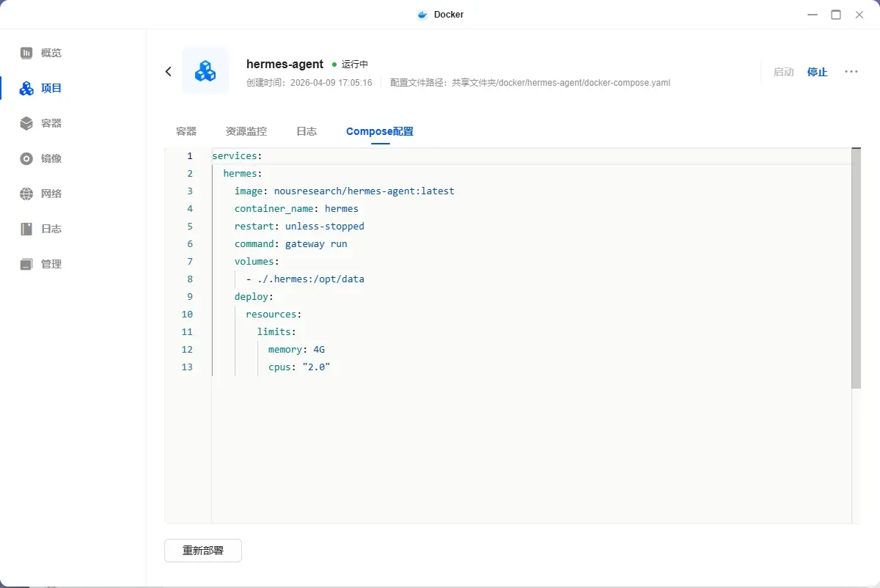Stop the project with 停止 button

tap(817, 72)
